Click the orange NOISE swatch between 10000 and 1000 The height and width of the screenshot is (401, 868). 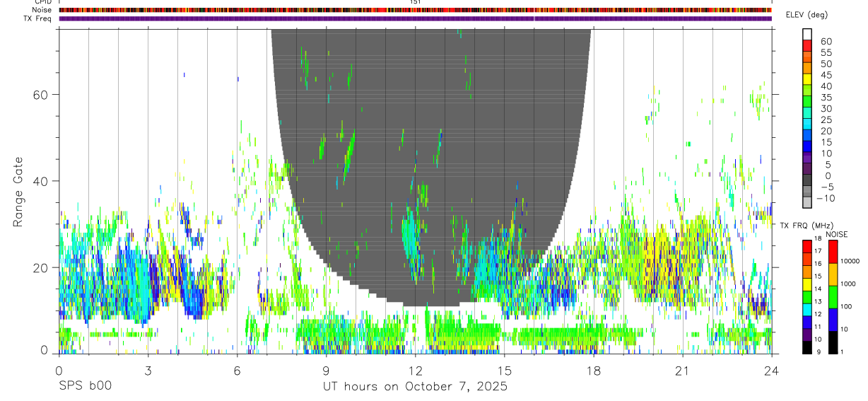(832, 274)
